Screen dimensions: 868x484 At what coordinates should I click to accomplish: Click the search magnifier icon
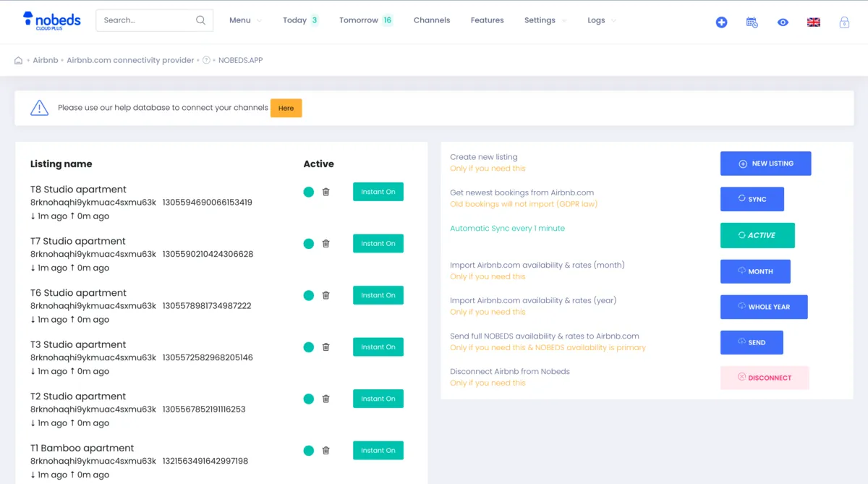point(200,20)
